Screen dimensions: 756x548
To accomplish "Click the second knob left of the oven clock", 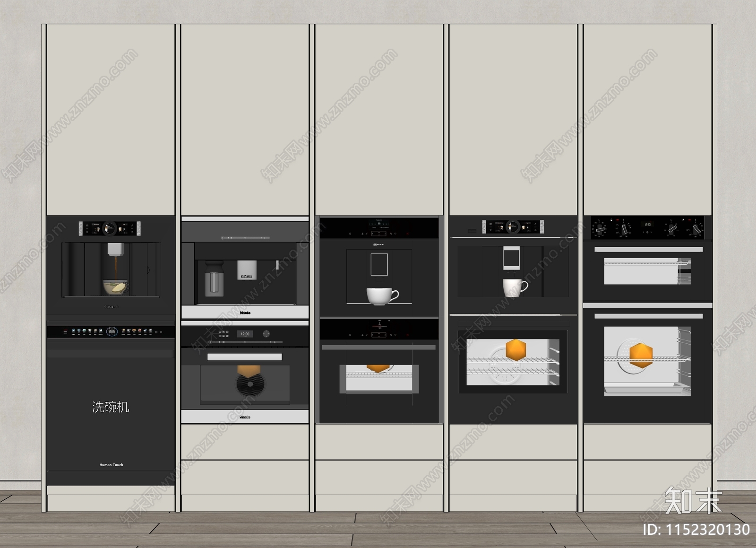I will [624, 229].
